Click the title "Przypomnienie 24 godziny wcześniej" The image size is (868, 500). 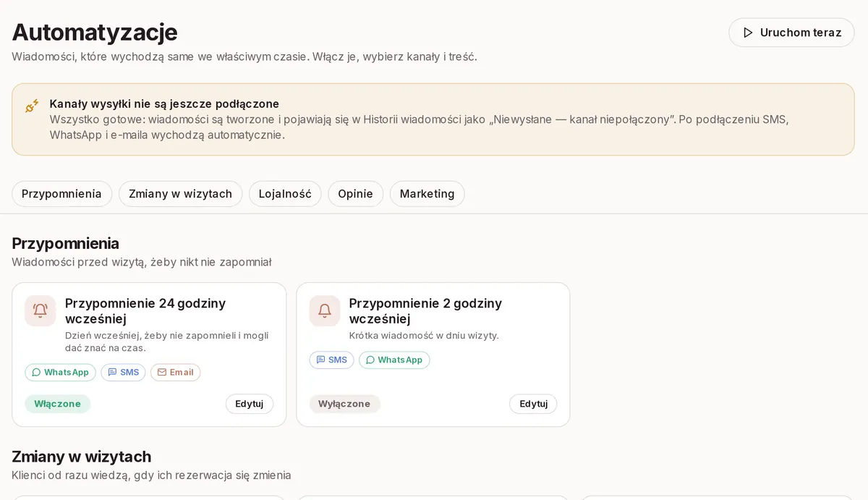(145, 311)
